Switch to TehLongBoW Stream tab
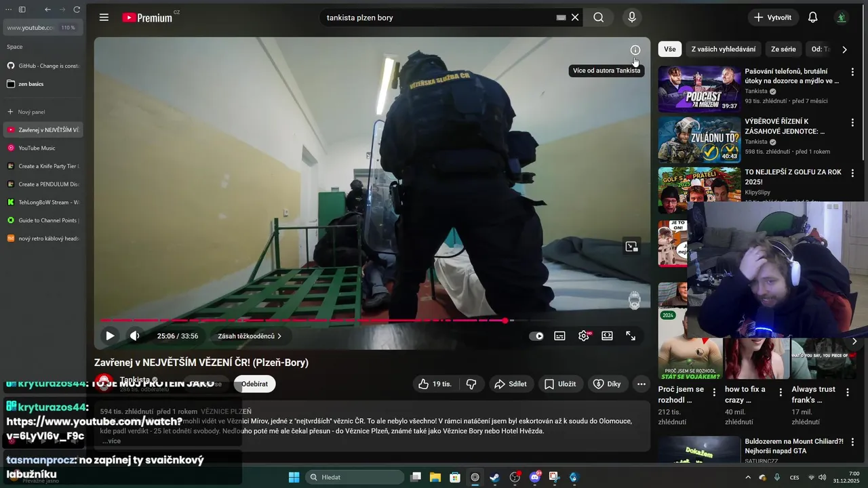Image resolution: width=868 pixels, height=488 pixels. click(44, 202)
